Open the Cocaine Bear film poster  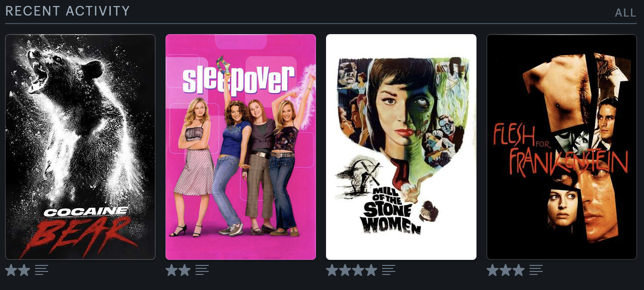tap(80, 147)
